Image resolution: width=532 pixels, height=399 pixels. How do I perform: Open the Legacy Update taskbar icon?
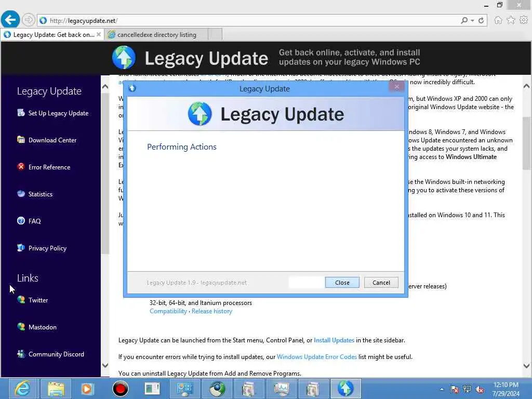345,389
